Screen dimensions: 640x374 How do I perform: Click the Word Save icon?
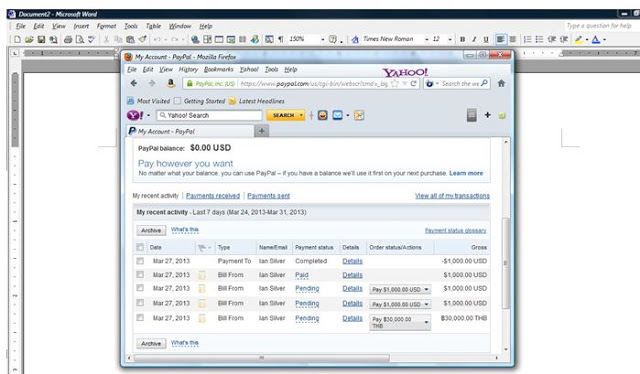tap(41, 39)
